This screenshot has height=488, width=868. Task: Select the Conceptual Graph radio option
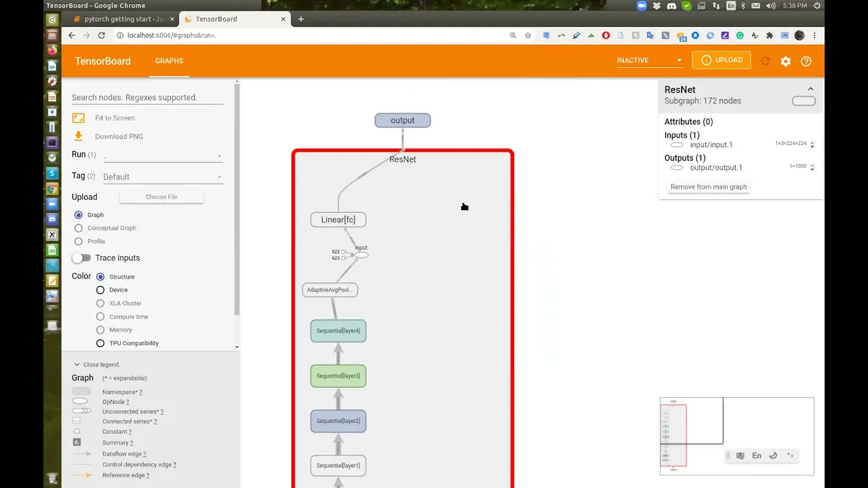[79, 228]
